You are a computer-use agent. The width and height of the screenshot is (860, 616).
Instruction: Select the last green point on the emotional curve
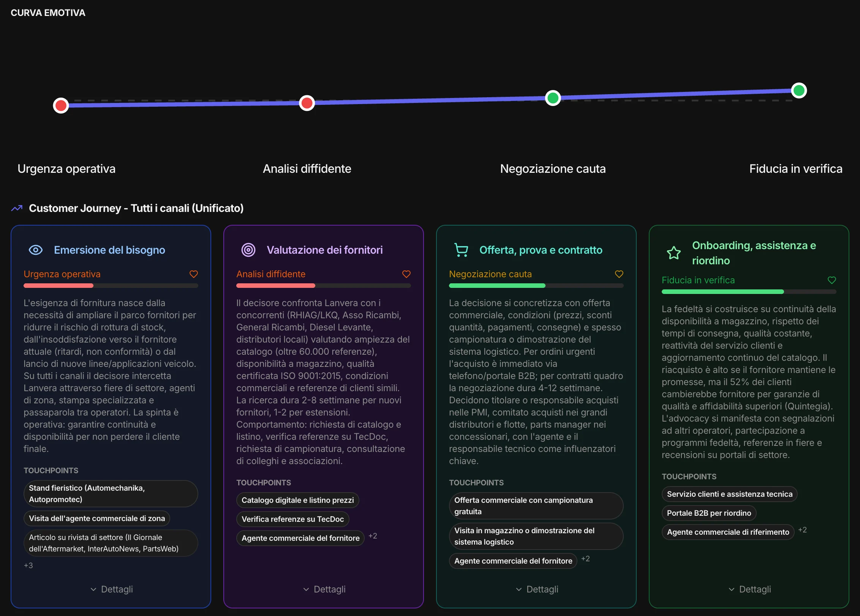point(799,90)
